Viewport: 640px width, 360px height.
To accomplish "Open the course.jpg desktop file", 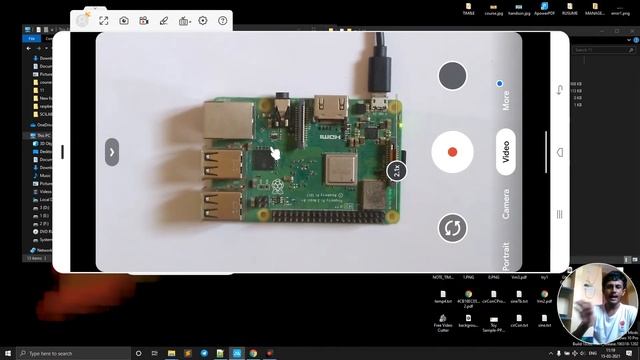I will (x=493, y=9).
